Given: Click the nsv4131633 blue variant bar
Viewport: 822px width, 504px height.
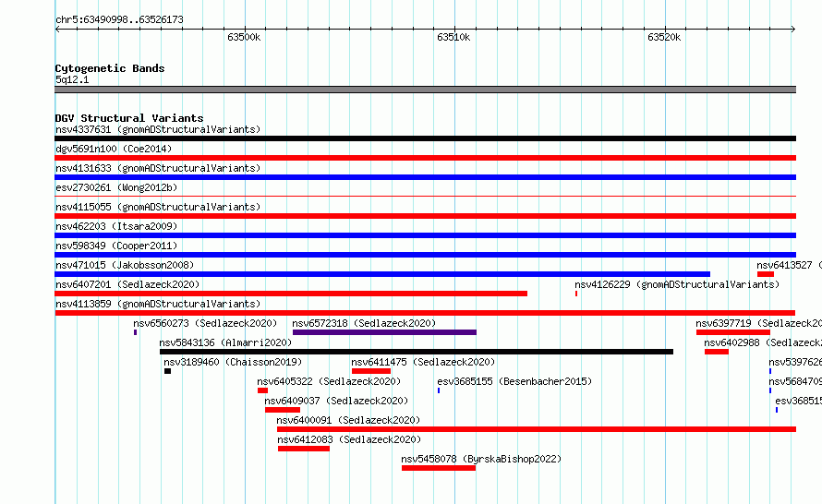Looking at the screenshot, I should (x=425, y=177).
